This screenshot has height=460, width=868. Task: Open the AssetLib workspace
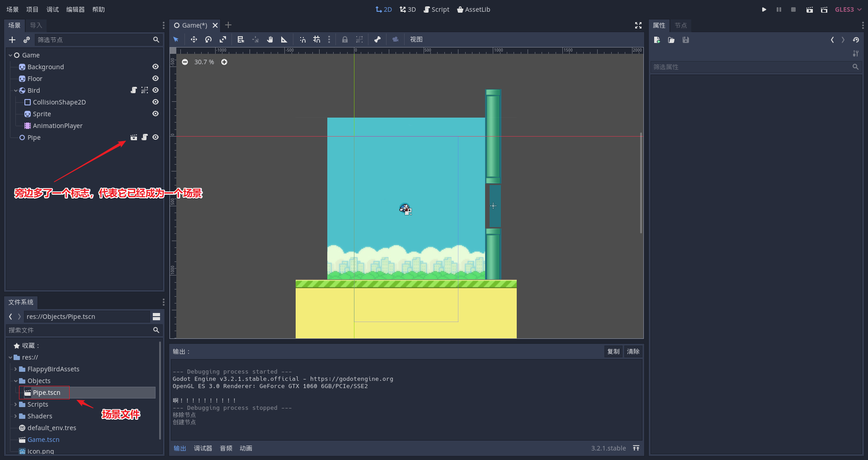click(473, 9)
